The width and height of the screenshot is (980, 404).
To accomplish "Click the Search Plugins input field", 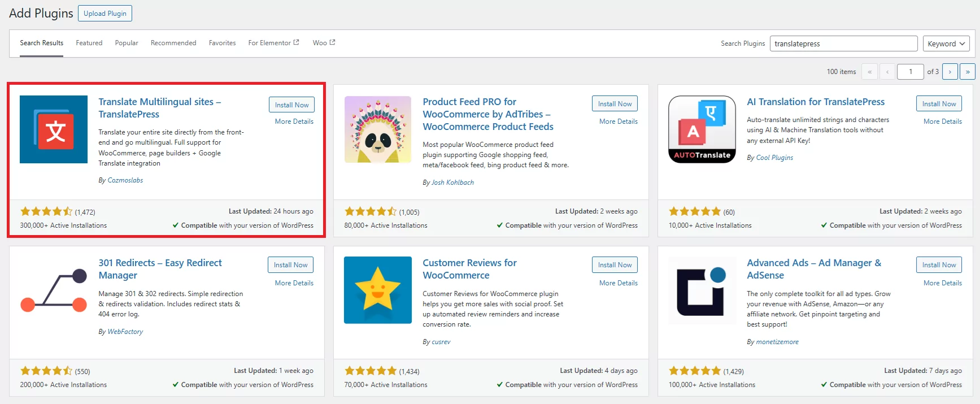I will (x=843, y=44).
